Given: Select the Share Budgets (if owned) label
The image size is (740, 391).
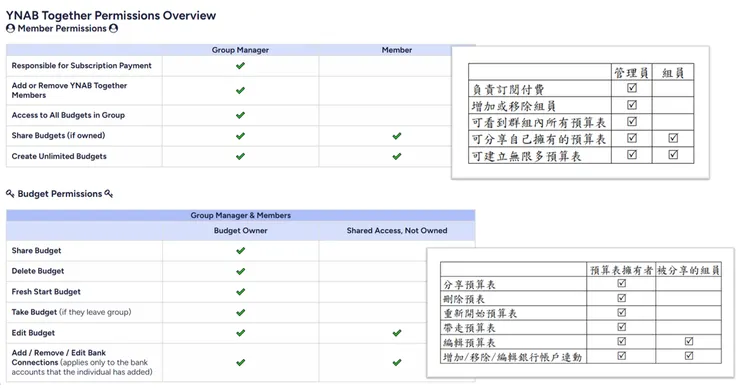Looking at the screenshot, I should pos(59,136).
